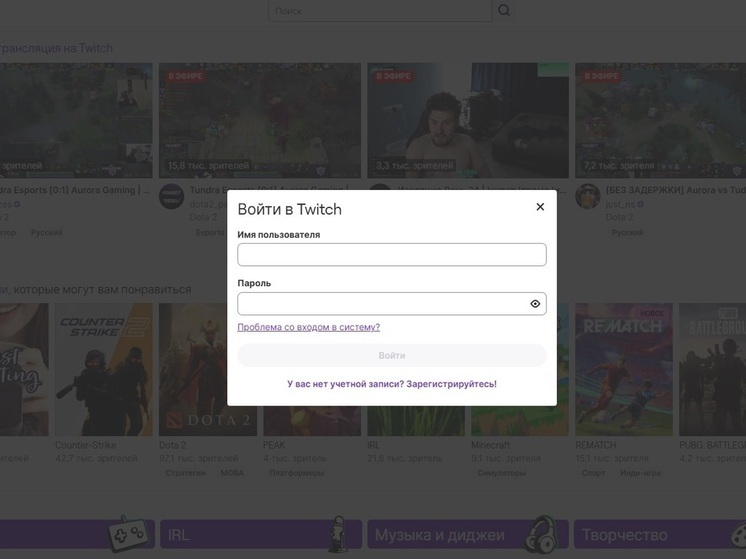Image resolution: width=746 pixels, height=559 pixels.
Task: Select the 'Платформеры' tag
Action: pyautogui.click(x=297, y=473)
